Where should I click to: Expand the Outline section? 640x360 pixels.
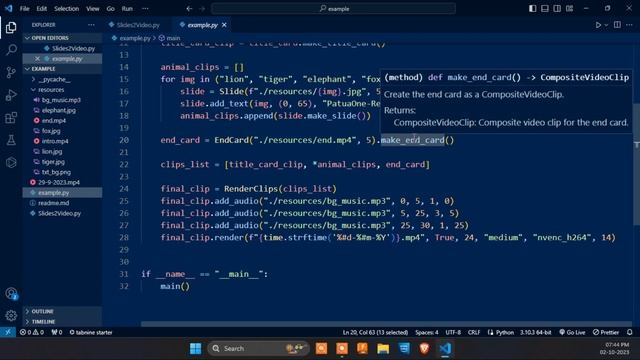click(62, 311)
